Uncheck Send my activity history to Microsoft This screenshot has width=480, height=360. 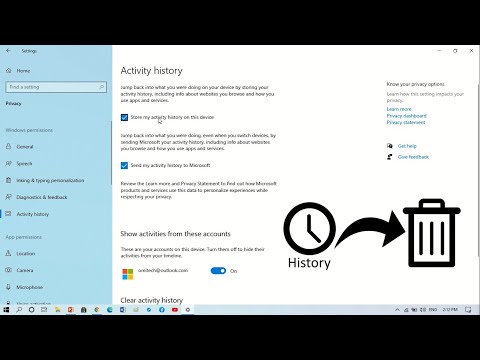point(124,165)
